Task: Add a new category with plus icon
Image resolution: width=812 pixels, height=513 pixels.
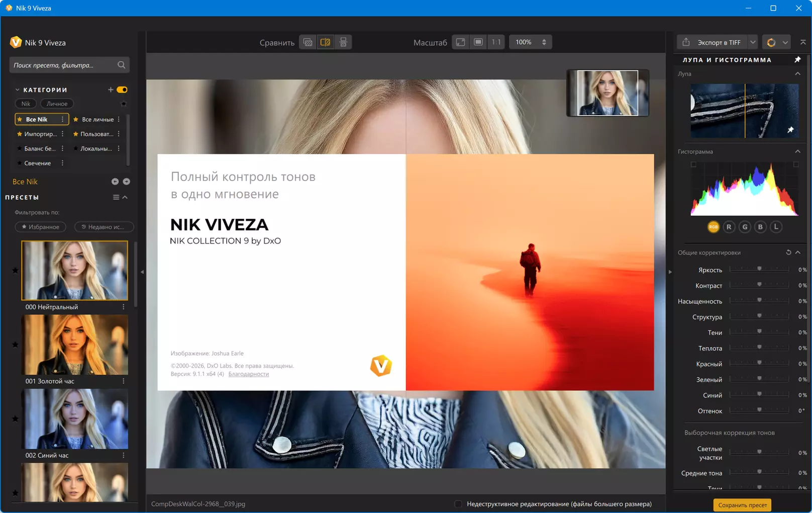Action: [x=111, y=90]
